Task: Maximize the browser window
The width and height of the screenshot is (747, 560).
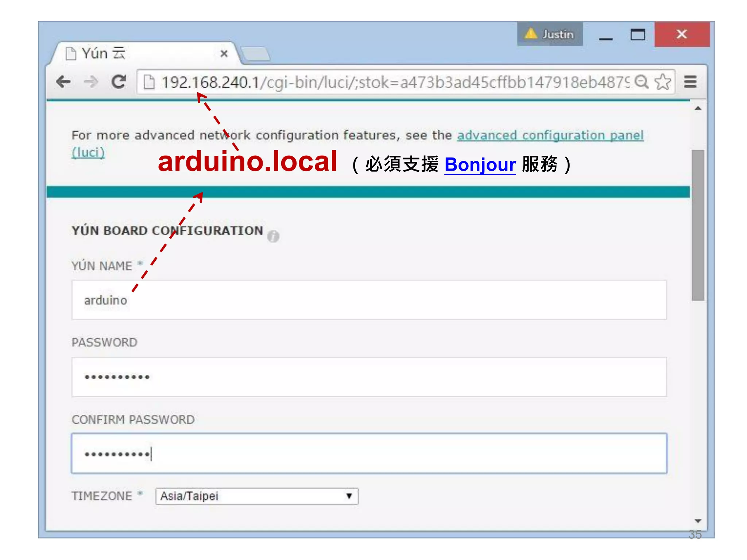Action: pyautogui.click(x=638, y=35)
